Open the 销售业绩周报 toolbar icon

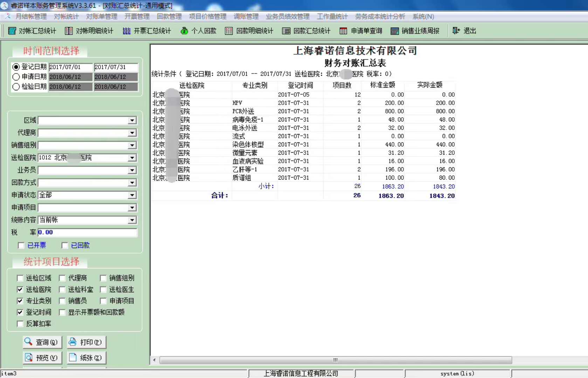click(394, 31)
